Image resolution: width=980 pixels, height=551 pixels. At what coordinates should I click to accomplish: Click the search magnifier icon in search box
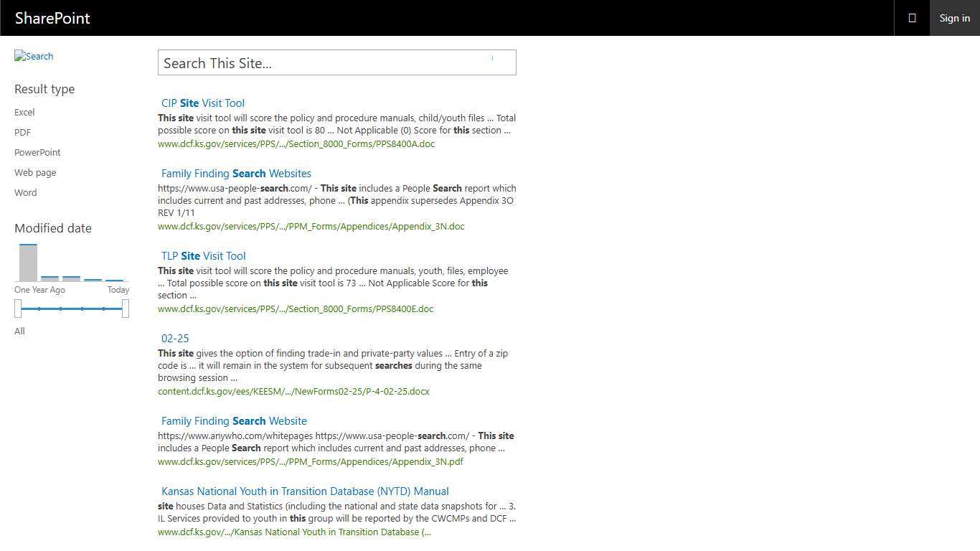click(x=493, y=59)
